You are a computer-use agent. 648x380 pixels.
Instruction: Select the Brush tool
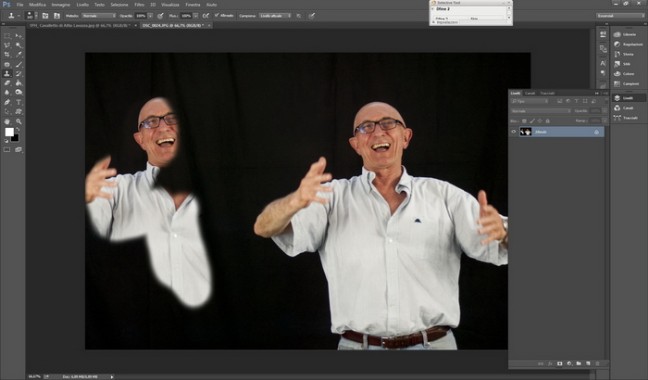(x=19, y=64)
